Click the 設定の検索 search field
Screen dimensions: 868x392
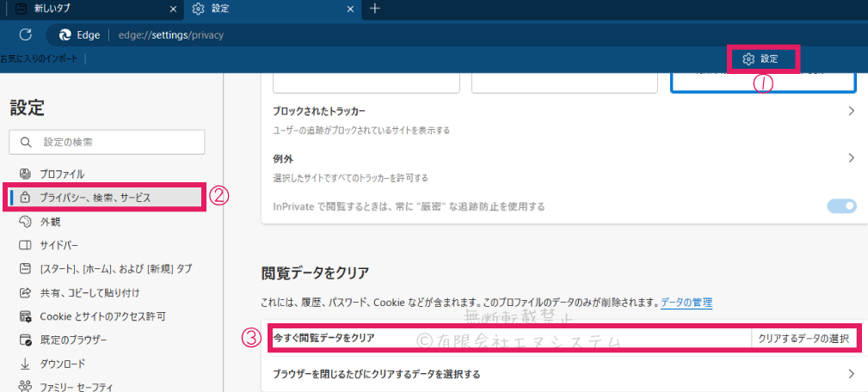point(108,142)
